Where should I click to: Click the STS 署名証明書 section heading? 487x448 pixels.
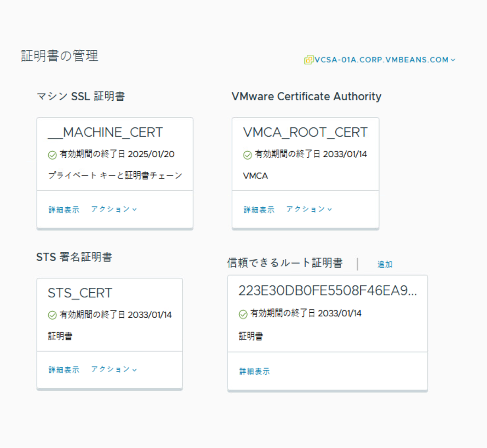click(74, 257)
